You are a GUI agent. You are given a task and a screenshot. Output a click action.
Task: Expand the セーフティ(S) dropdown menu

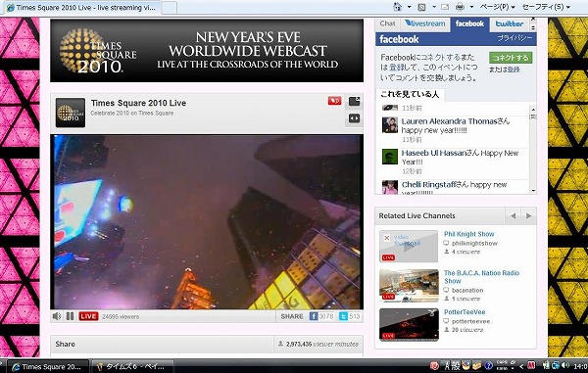[546, 7]
